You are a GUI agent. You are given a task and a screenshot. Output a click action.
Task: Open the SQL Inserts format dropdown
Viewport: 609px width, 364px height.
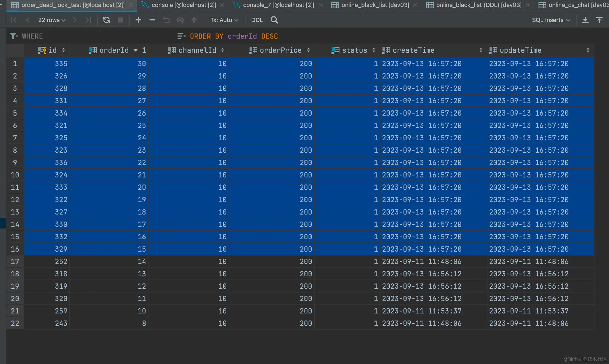tap(551, 20)
